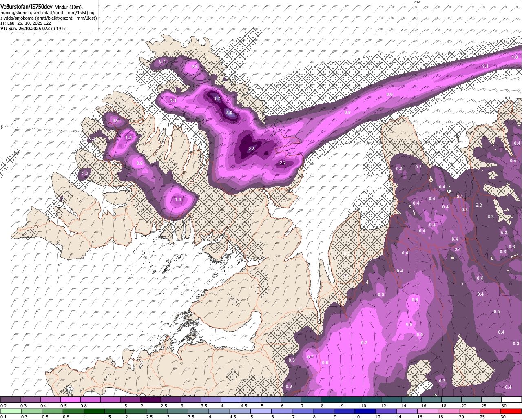522x420 pixels.
Task: Click the 2.8 precipitation value on the map
Action: coord(252,149)
